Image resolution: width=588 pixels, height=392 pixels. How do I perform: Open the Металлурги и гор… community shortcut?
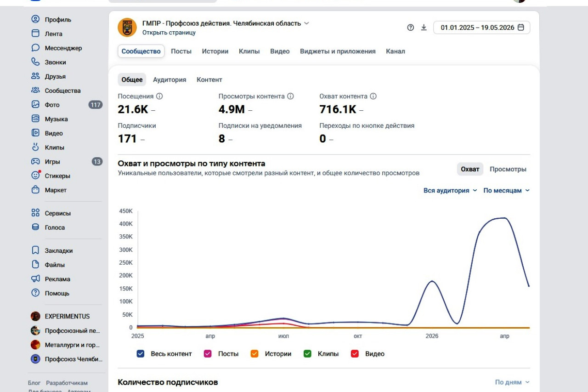click(66, 345)
